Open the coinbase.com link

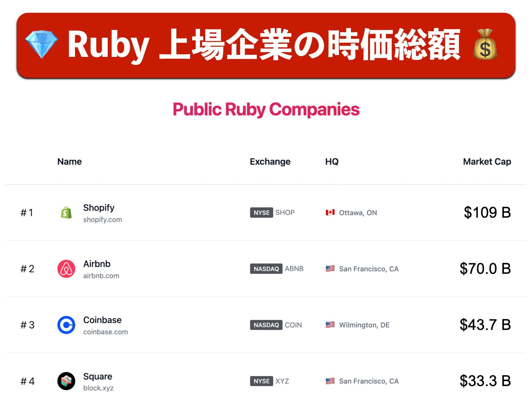(106, 332)
